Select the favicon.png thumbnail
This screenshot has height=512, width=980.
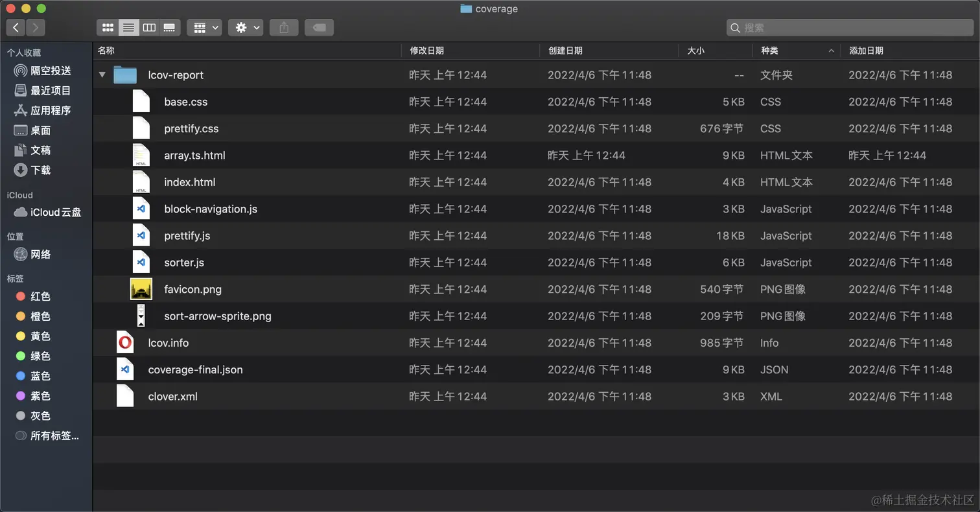pyautogui.click(x=141, y=289)
